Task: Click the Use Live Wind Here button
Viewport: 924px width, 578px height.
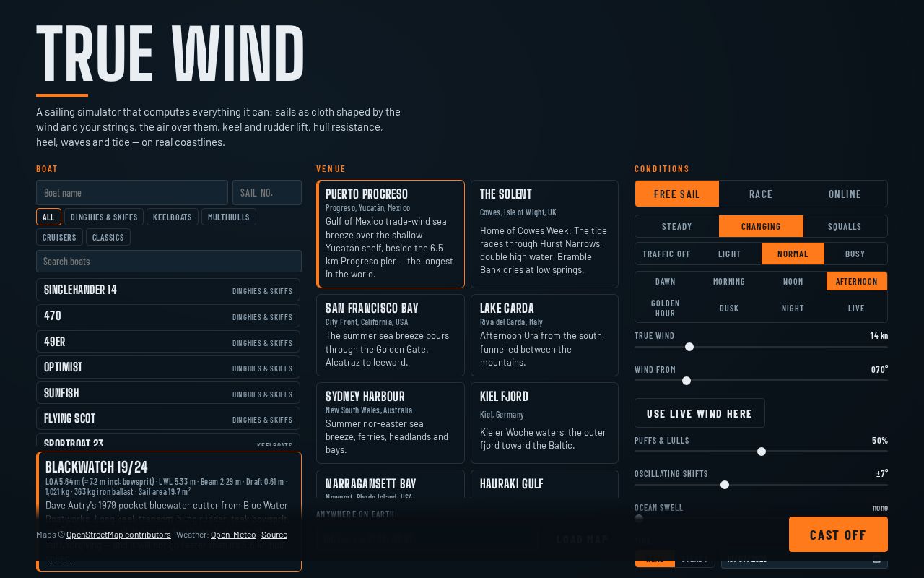Action: (x=699, y=413)
